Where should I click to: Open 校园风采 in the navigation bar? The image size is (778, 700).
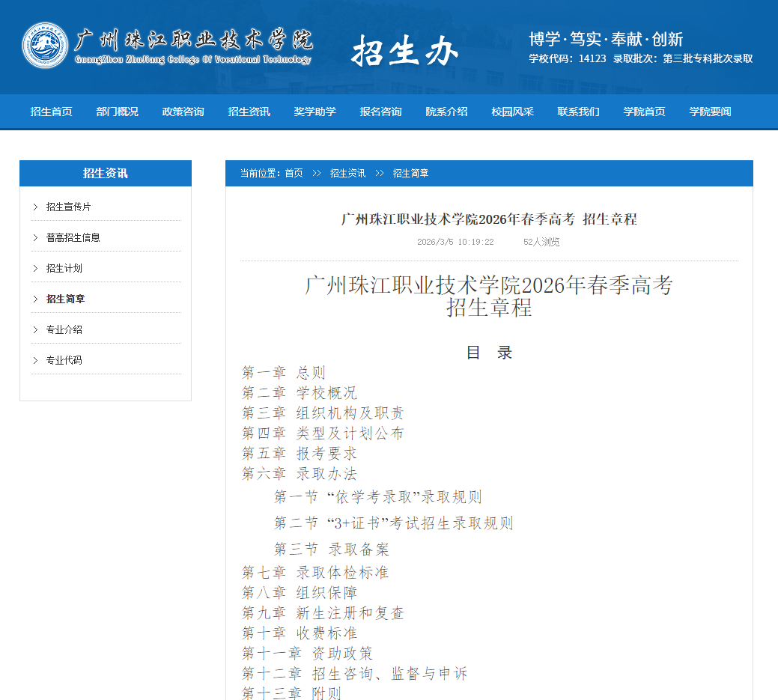(x=512, y=111)
